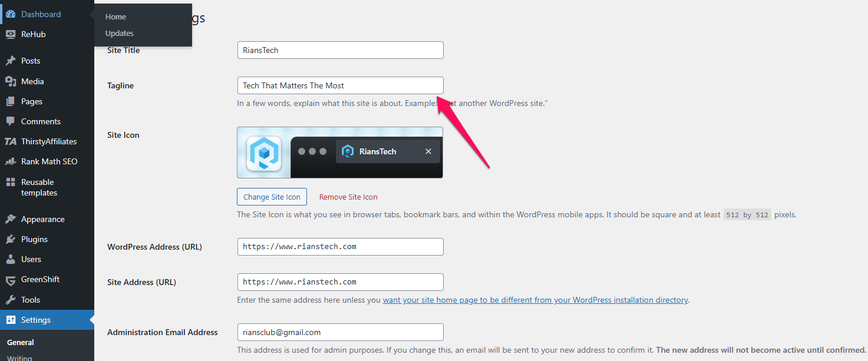
Task: Select Updates in Dashboard flyout
Action: click(x=120, y=33)
